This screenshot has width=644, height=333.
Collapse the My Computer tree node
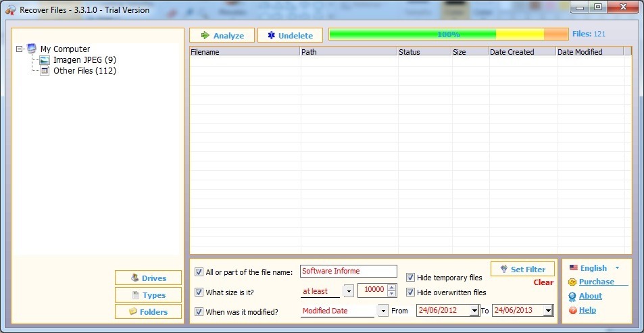pos(19,49)
